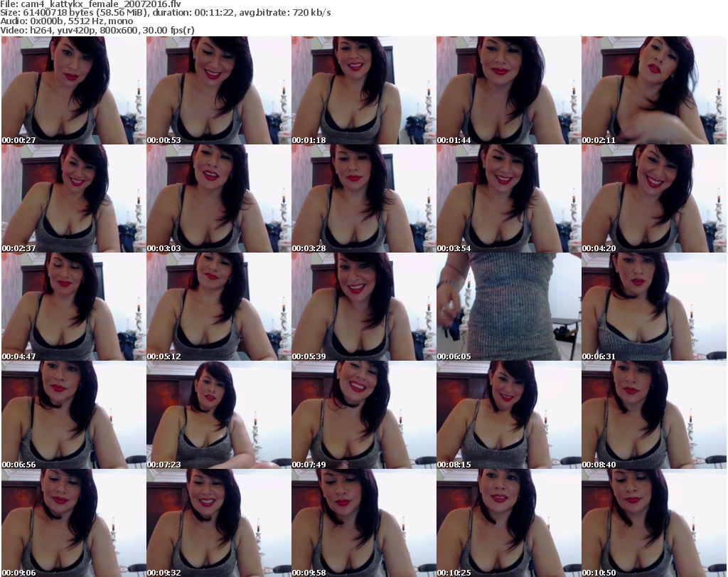Open the frame at timestamp 00:08:40
This screenshot has height=577, width=728.
654,415
